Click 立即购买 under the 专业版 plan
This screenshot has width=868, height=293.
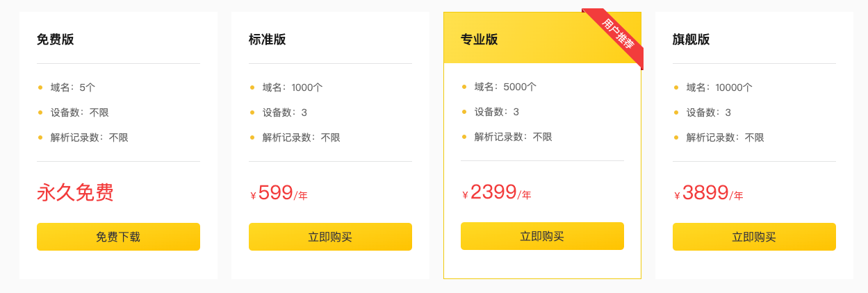[542, 236]
